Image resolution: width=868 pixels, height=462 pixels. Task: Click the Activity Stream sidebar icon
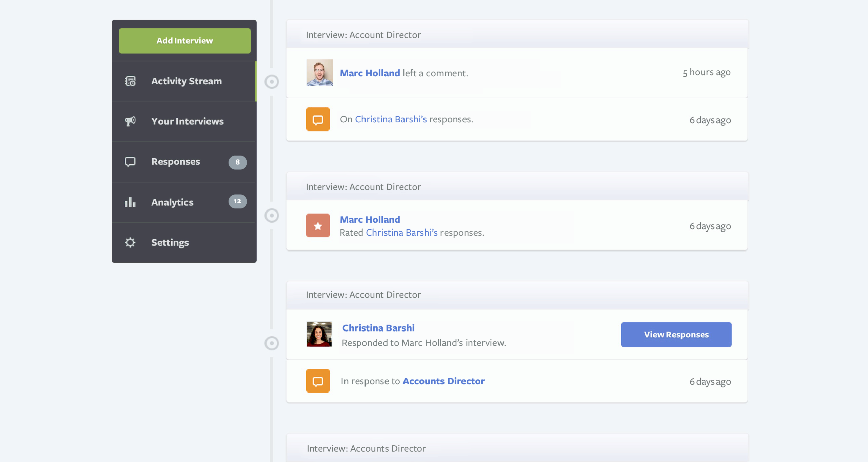(130, 81)
